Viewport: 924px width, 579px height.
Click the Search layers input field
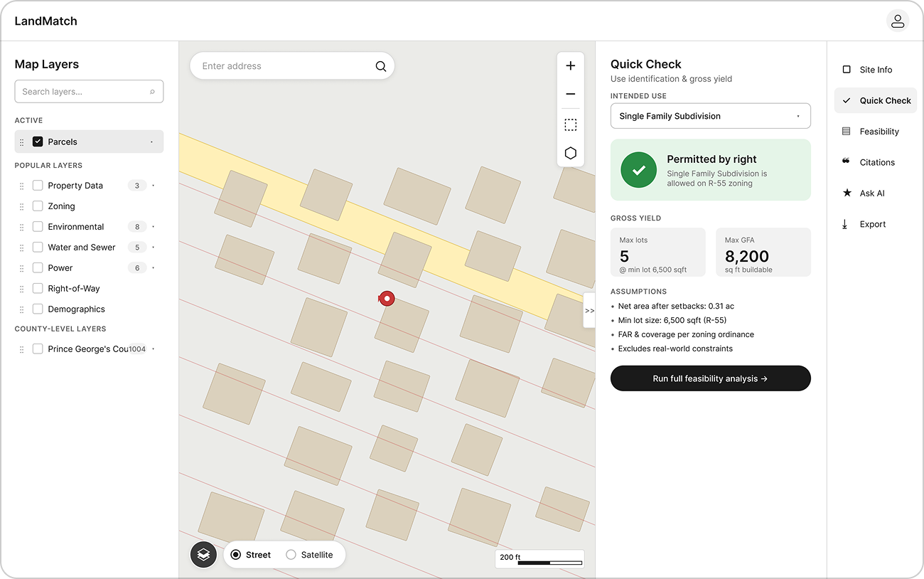(89, 92)
